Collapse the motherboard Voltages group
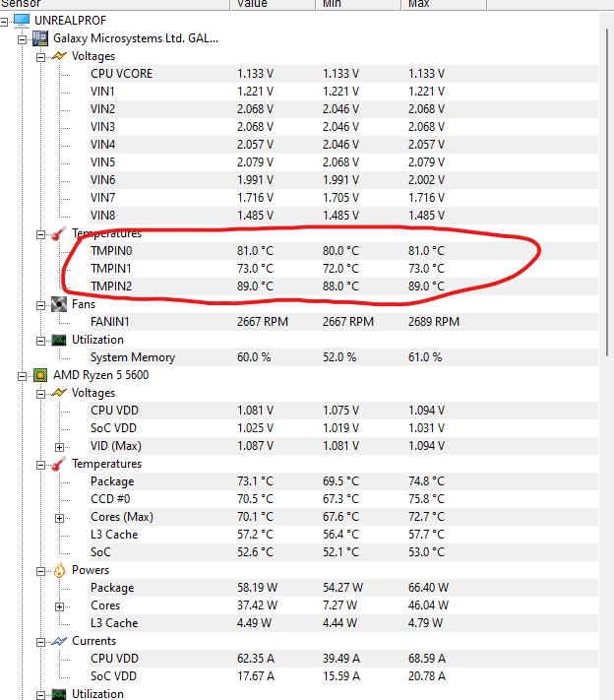614x700 pixels. click(40, 57)
